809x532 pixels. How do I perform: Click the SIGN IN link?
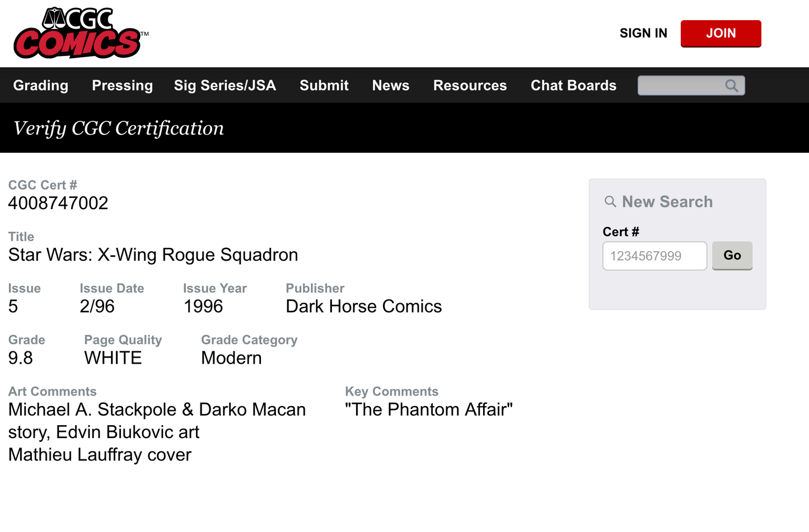point(643,33)
